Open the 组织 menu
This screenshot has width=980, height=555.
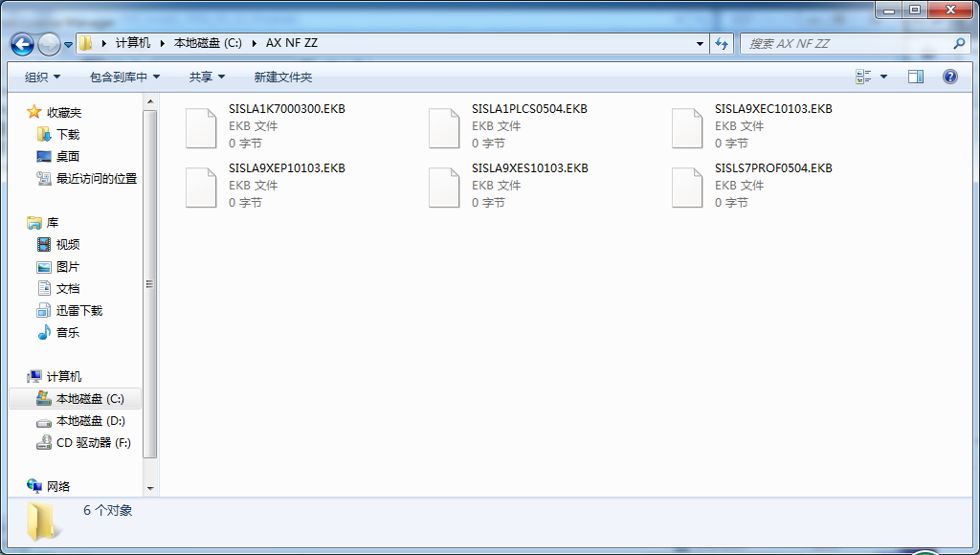pyautogui.click(x=42, y=77)
